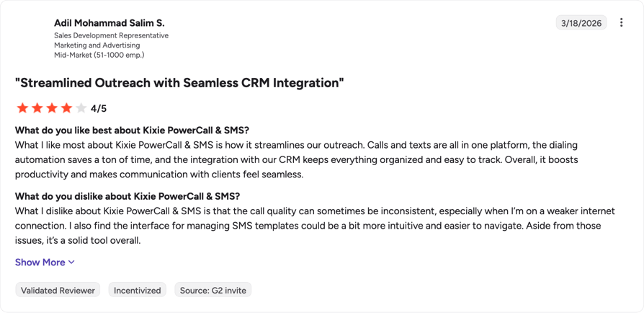Open reviewer Adil Mohammad Salim S. profile
Image resolution: width=644 pixels, height=313 pixels.
pyautogui.click(x=109, y=23)
